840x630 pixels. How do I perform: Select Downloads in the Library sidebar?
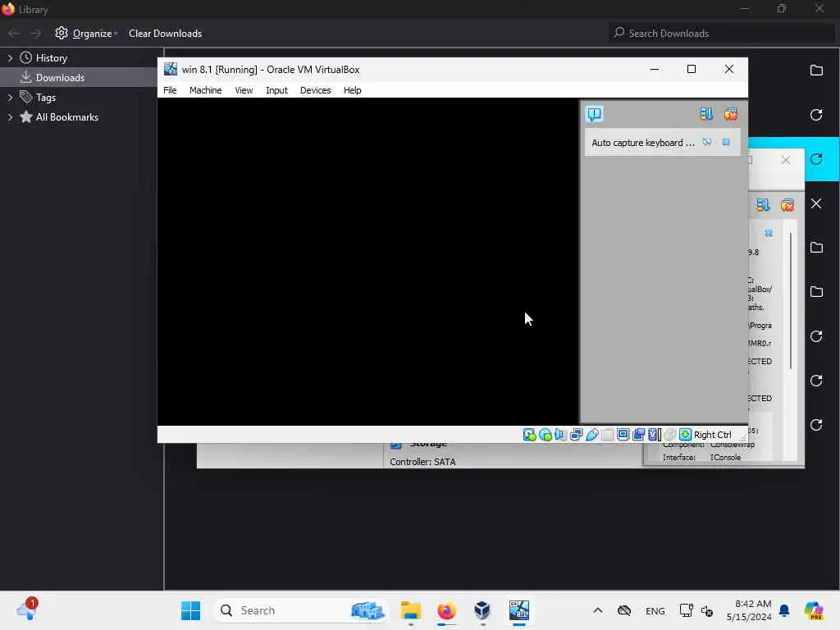59,78
